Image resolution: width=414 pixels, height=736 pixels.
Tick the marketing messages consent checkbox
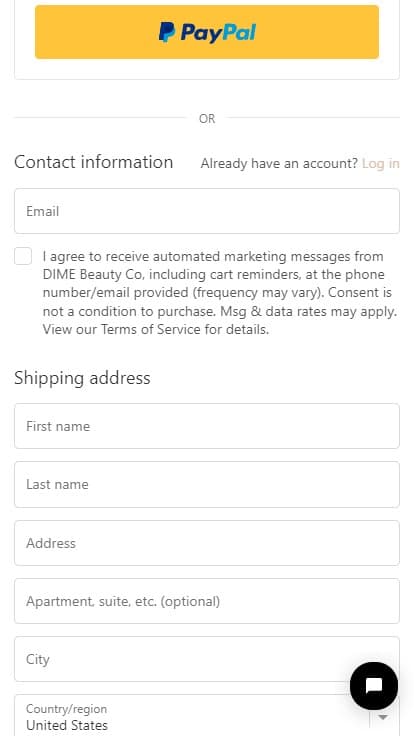23,256
